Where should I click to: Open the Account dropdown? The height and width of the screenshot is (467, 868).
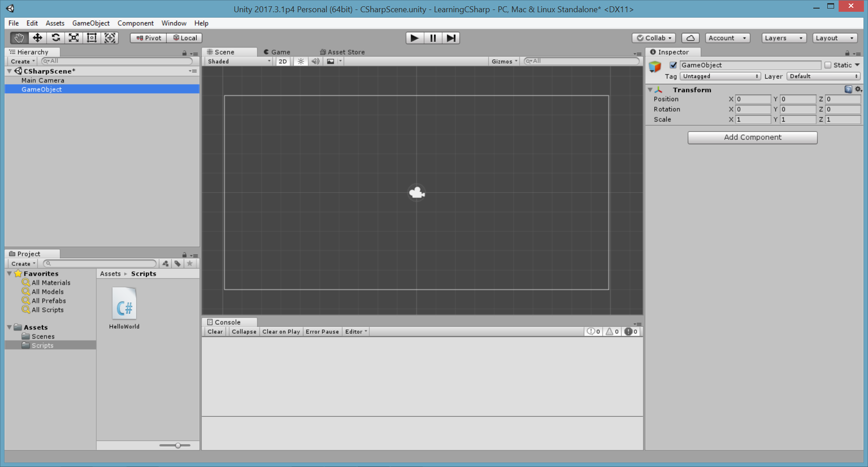tap(727, 38)
